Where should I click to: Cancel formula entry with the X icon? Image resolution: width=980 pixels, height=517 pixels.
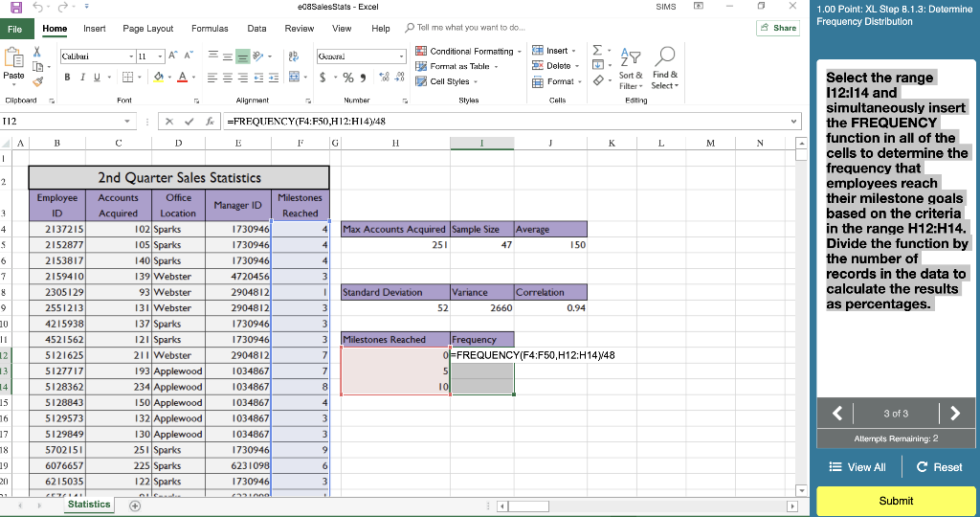click(169, 122)
